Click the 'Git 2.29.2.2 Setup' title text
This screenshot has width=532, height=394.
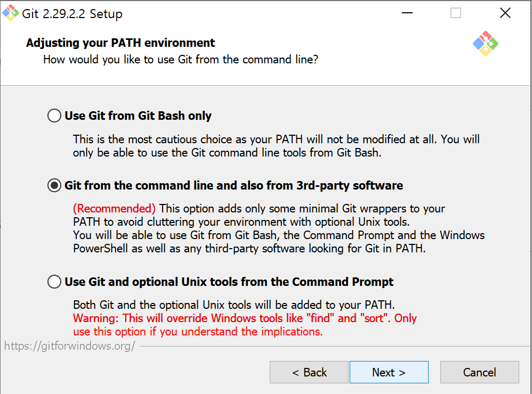coord(72,14)
